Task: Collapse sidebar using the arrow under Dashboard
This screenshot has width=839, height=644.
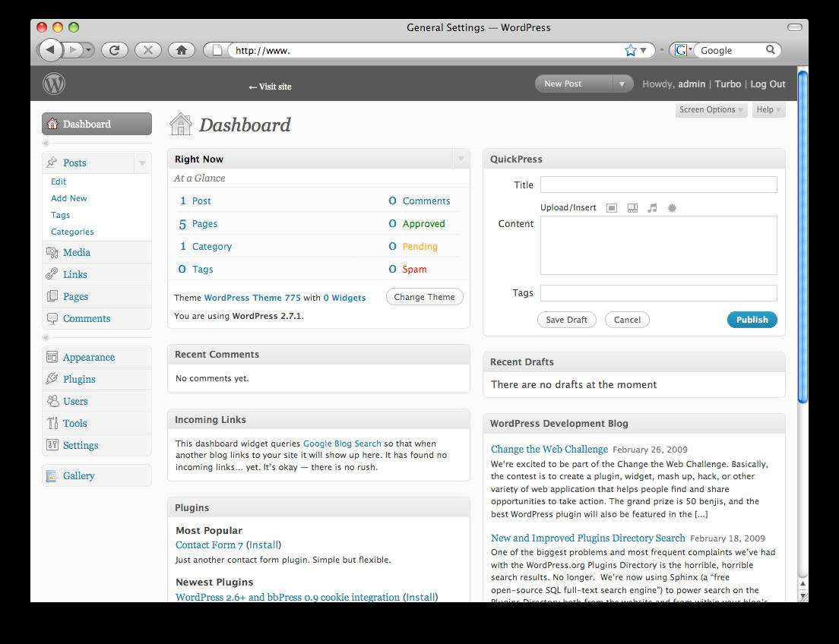Action: coord(46,144)
